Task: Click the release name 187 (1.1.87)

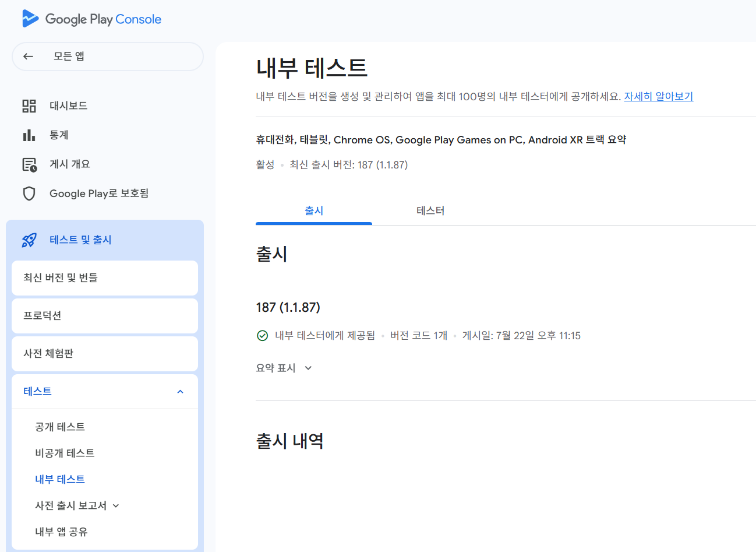Action: [x=288, y=307]
